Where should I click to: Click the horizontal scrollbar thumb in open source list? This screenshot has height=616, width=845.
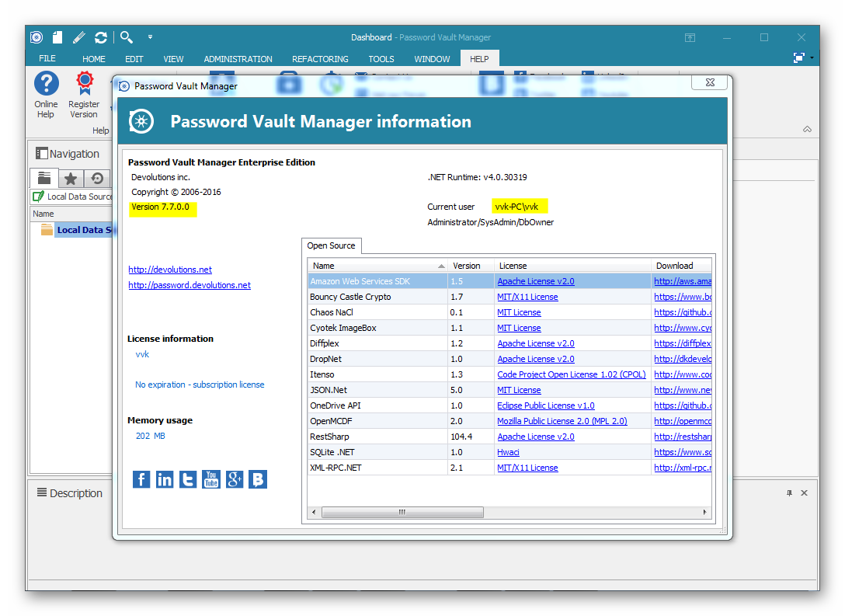click(402, 512)
